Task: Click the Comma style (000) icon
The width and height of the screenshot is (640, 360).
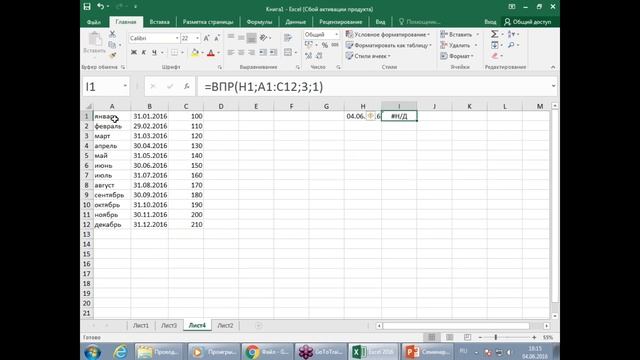Action: coord(335,45)
